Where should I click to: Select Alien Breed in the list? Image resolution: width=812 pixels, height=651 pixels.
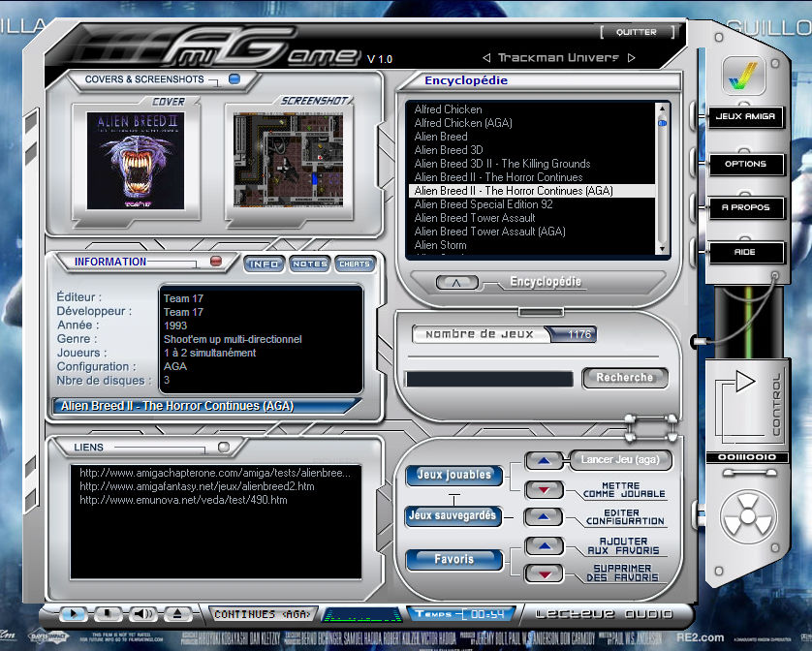point(441,137)
